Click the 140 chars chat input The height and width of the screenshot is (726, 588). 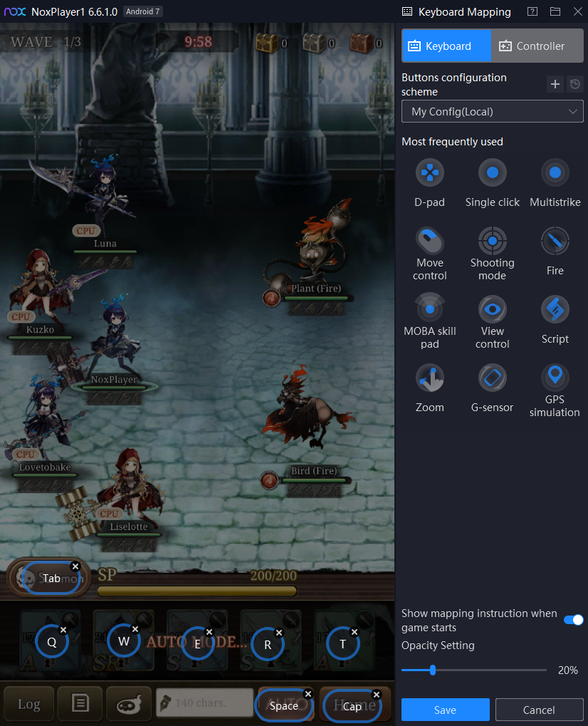pyautogui.click(x=204, y=703)
